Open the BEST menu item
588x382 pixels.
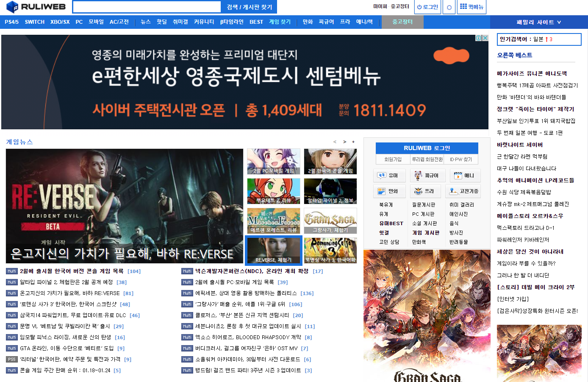tap(256, 22)
